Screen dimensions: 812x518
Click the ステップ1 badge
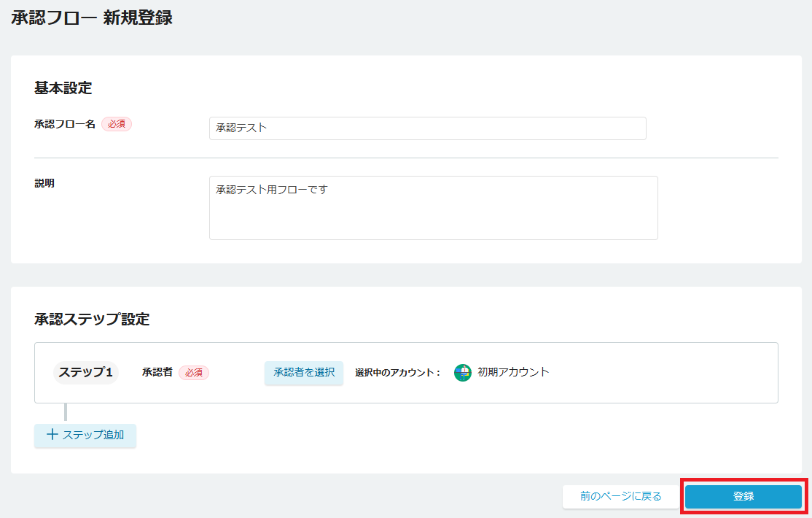[85, 373]
